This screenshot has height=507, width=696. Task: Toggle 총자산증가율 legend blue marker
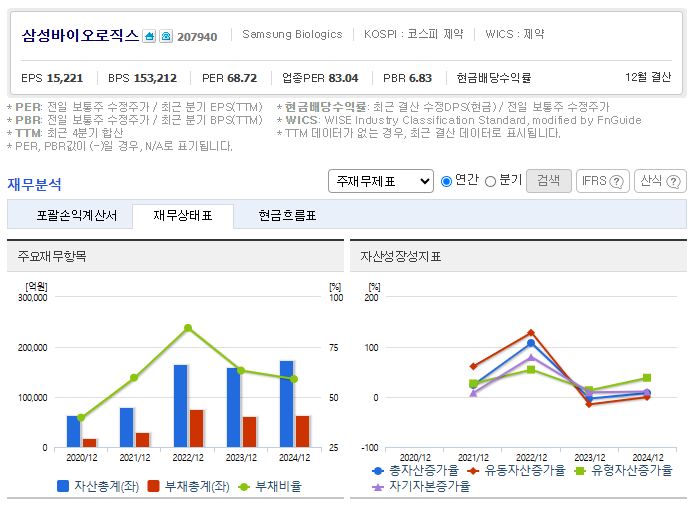tap(378, 471)
